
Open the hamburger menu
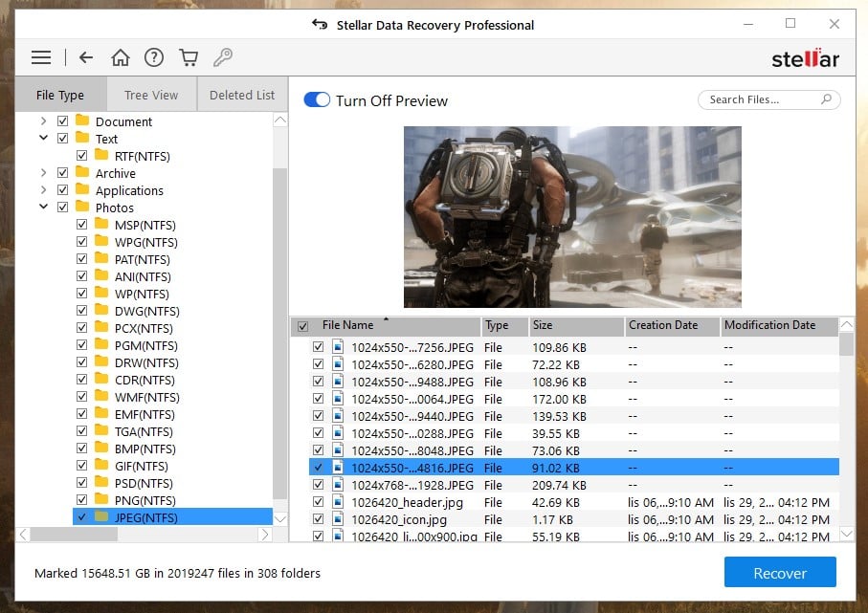pyautogui.click(x=41, y=57)
